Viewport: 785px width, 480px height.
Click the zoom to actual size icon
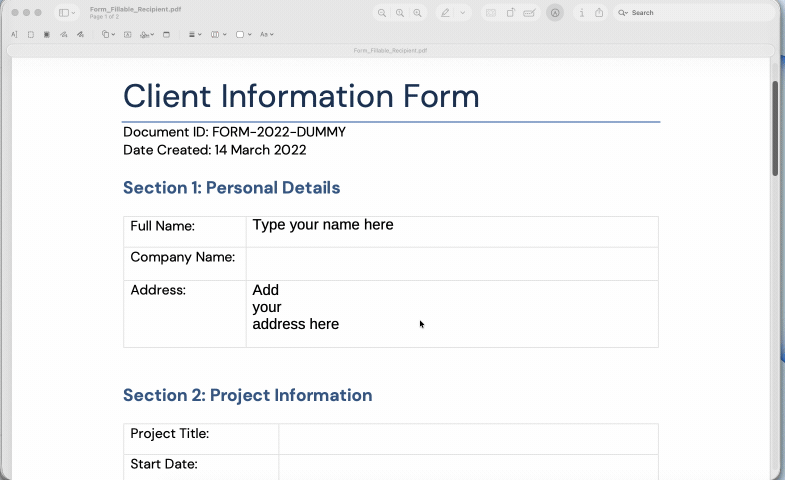tap(400, 13)
